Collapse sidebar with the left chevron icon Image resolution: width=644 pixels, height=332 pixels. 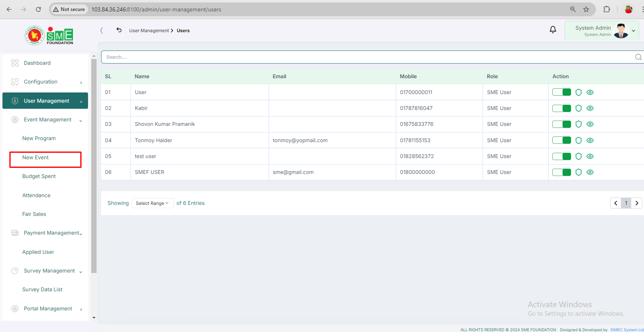pyautogui.click(x=101, y=30)
